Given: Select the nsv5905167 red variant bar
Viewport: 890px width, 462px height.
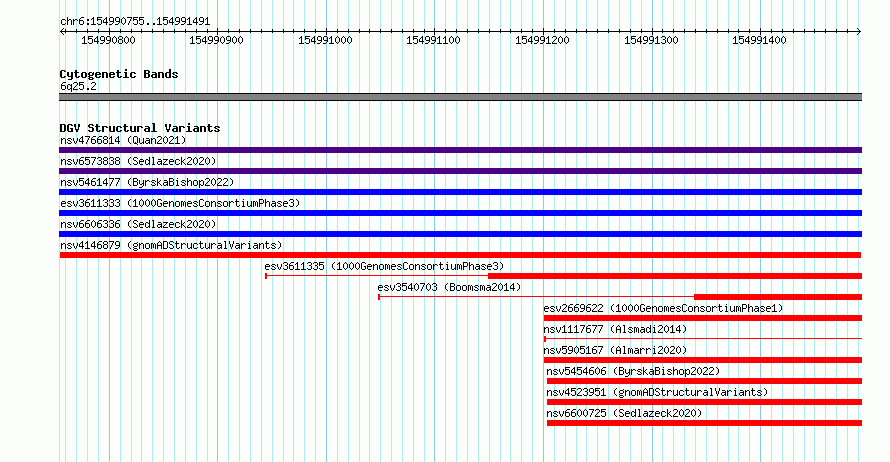Looking at the screenshot, I should click(703, 360).
